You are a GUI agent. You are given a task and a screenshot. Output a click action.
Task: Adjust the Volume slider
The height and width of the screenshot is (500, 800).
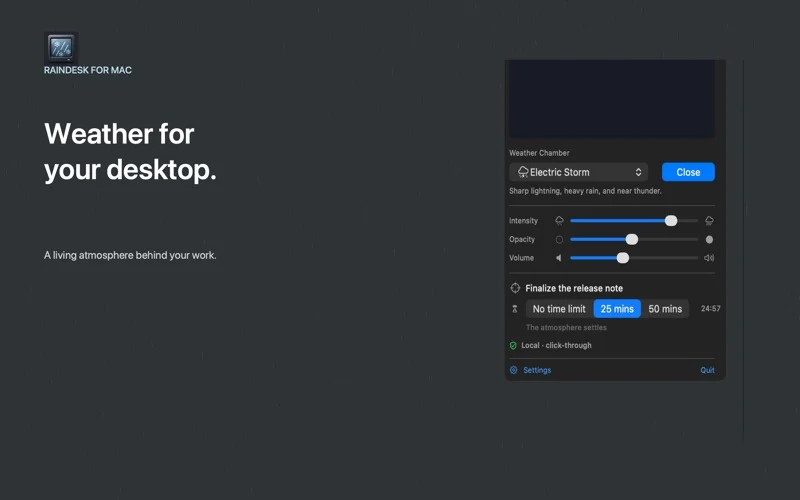point(634,258)
